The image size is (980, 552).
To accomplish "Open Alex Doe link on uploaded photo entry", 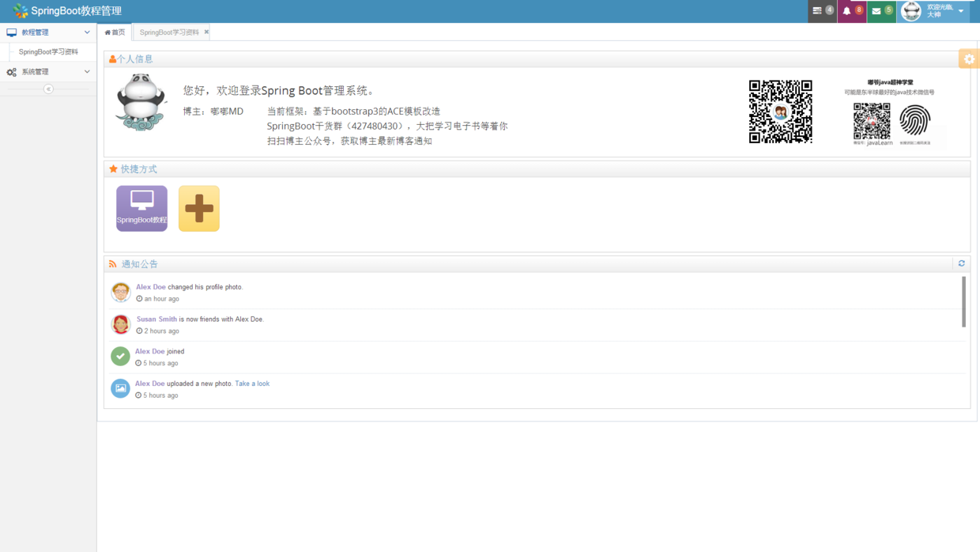I will tap(150, 384).
